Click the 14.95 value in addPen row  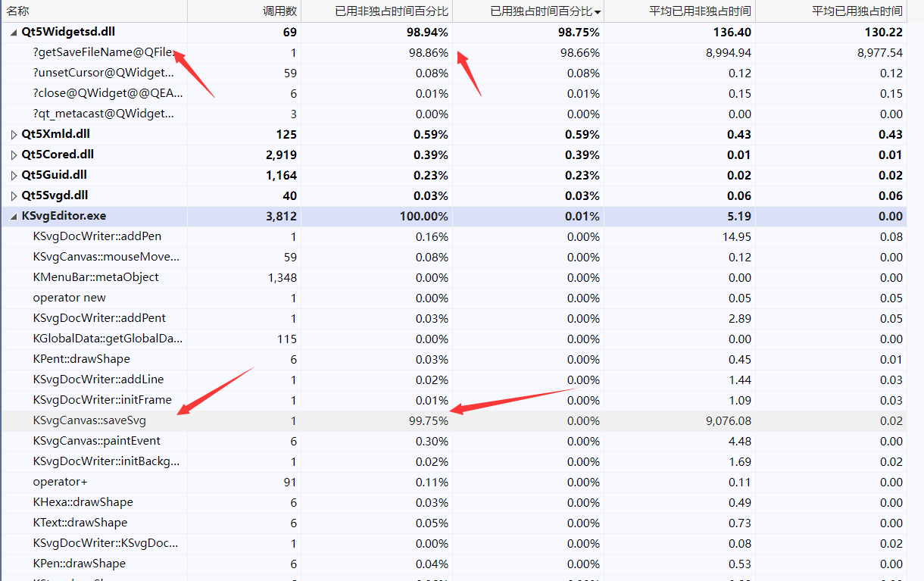pos(737,236)
